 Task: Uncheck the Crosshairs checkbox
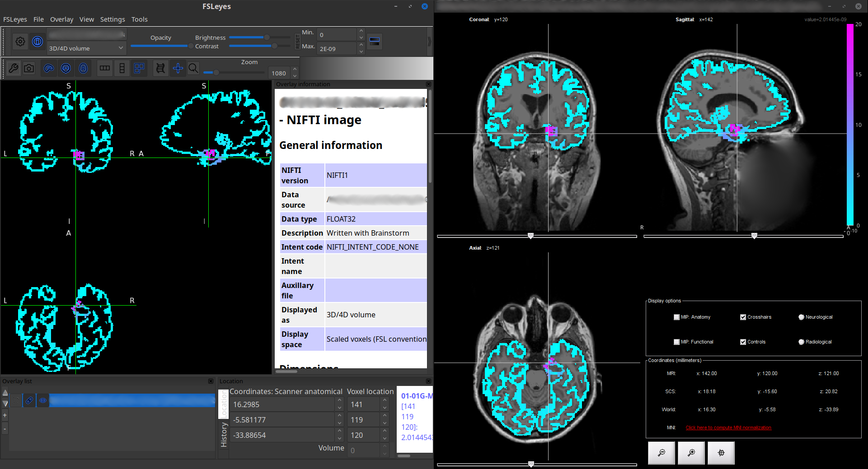(743, 317)
